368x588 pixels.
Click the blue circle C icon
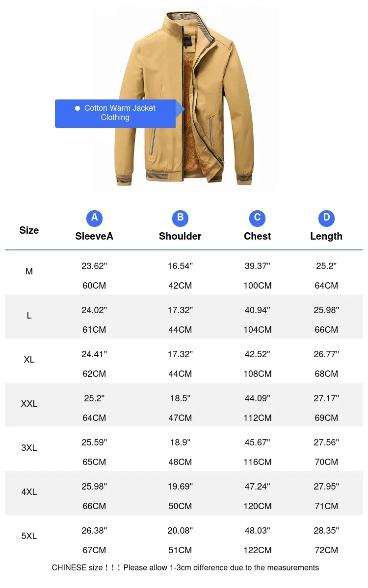(257, 218)
